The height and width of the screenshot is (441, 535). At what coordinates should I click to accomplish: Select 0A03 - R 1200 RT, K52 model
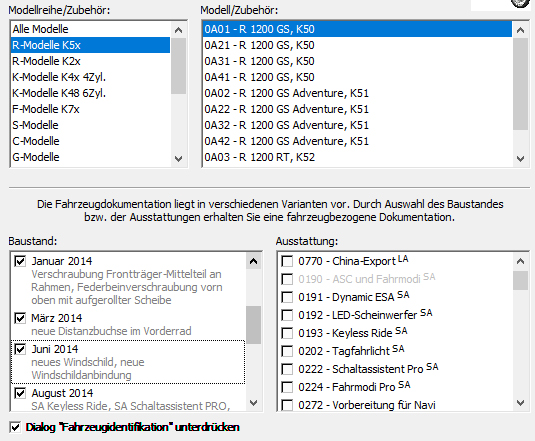tap(357, 157)
